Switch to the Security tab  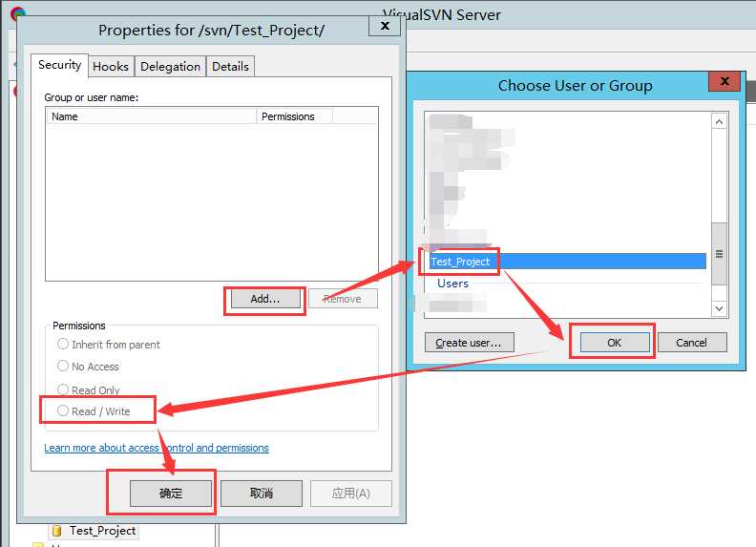(59, 65)
